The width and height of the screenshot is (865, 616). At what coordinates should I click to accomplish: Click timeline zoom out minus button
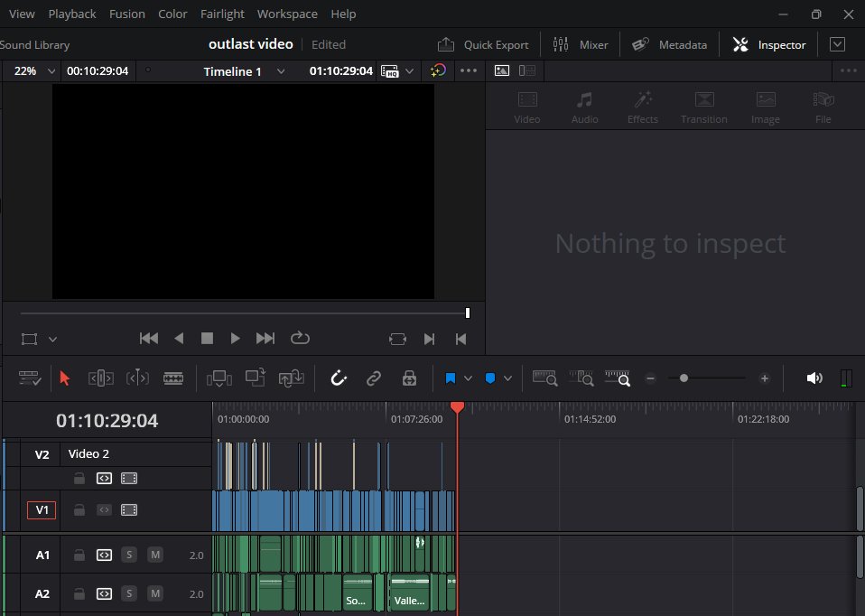(650, 378)
